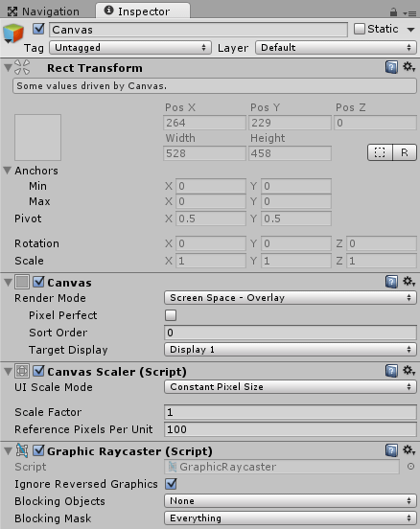This screenshot has height=529, width=420.
Task: Open Canvas Scaler gear menu
Action: tap(408, 371)
